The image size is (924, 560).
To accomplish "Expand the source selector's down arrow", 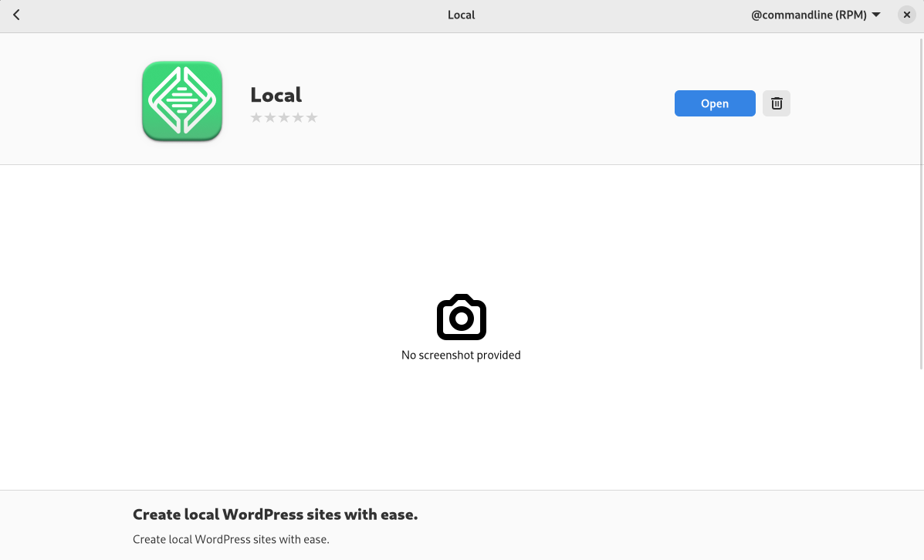I will pos(876,15).
